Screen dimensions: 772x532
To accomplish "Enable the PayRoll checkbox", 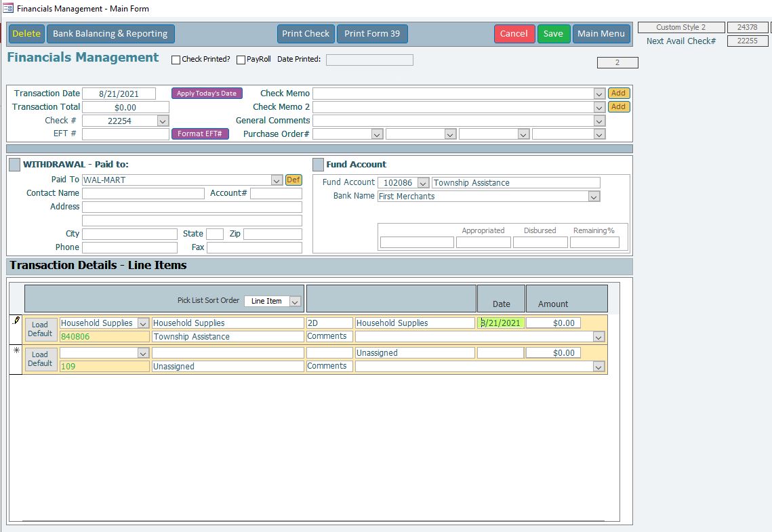I will pos(241,60).
